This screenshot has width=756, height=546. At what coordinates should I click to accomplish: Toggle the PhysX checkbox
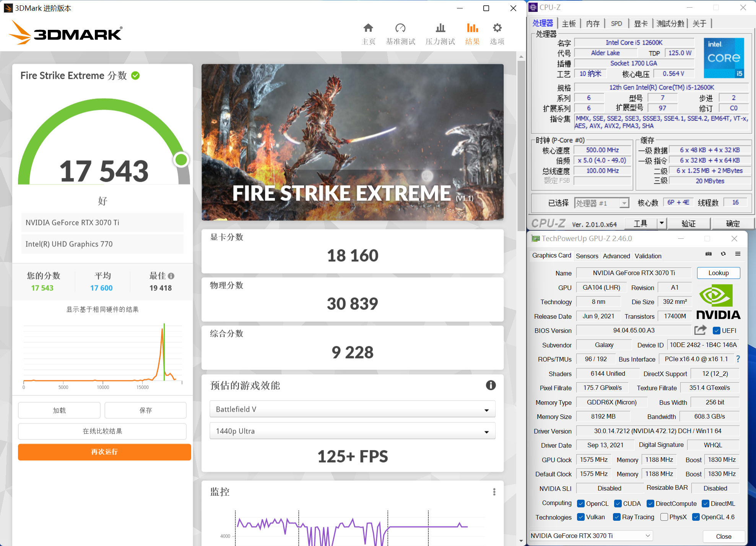(x=664, y=517)
